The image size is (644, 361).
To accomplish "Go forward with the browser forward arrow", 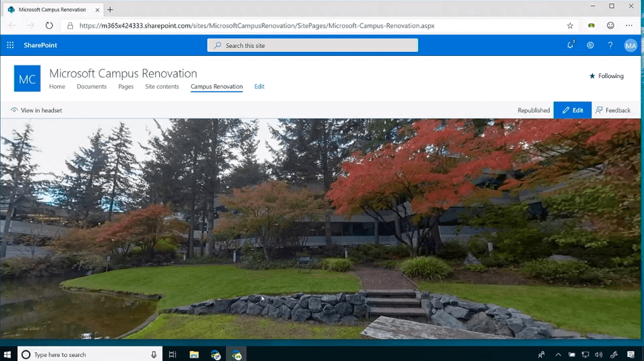I will [31, 26].
